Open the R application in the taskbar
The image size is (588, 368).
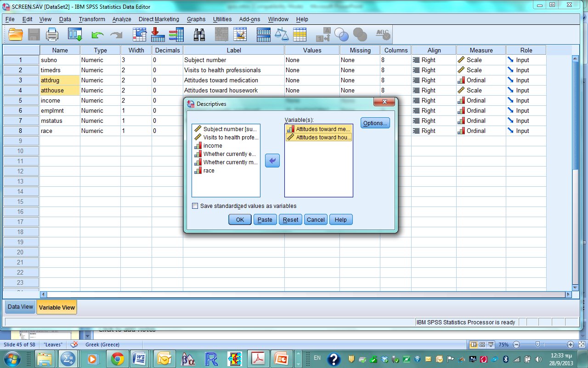[x=211, y=359]
